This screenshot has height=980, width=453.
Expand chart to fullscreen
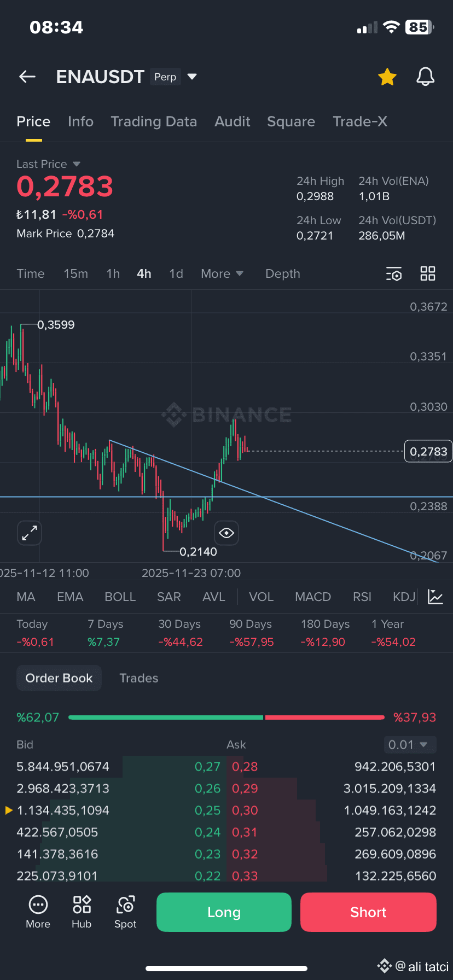[30, 533]
